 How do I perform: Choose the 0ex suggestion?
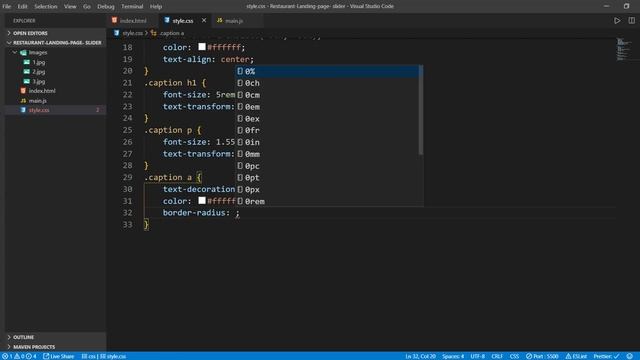327,118
